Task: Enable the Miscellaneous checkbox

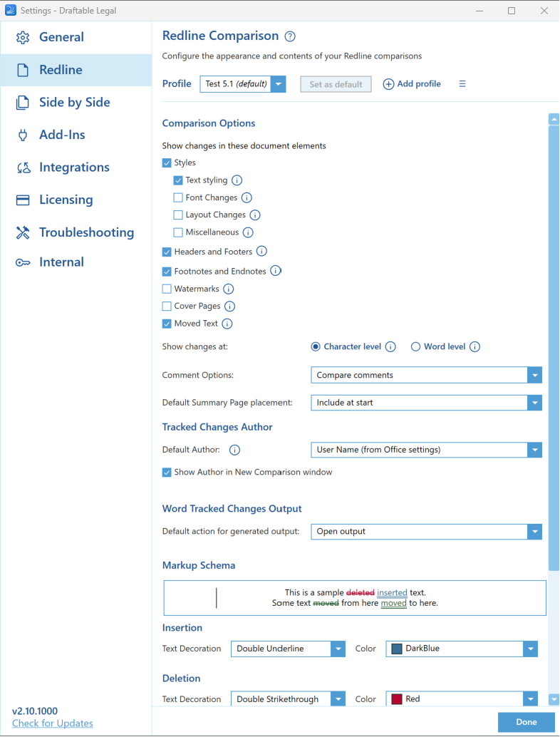Action: (178, 232)
